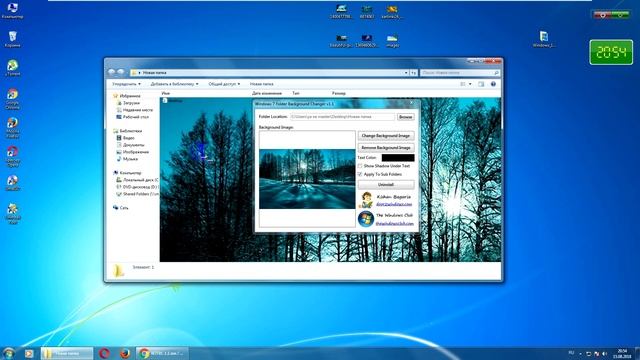Enable Show Shadow Under Text checkbox
The image size is (640, 360).
pyautogui.click(x=360, y=166)
